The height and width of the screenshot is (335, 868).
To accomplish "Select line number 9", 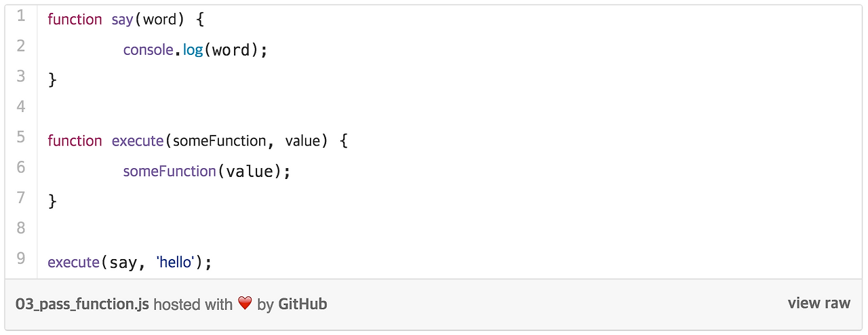I will coord(21,258).
